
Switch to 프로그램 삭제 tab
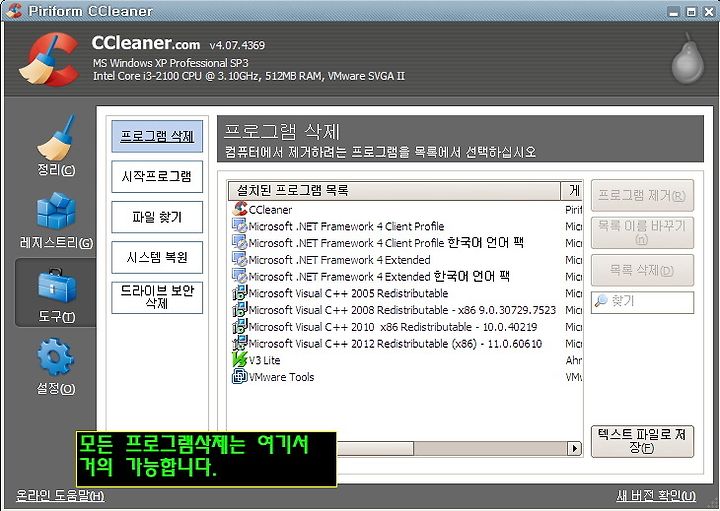[x=157, y=136]
